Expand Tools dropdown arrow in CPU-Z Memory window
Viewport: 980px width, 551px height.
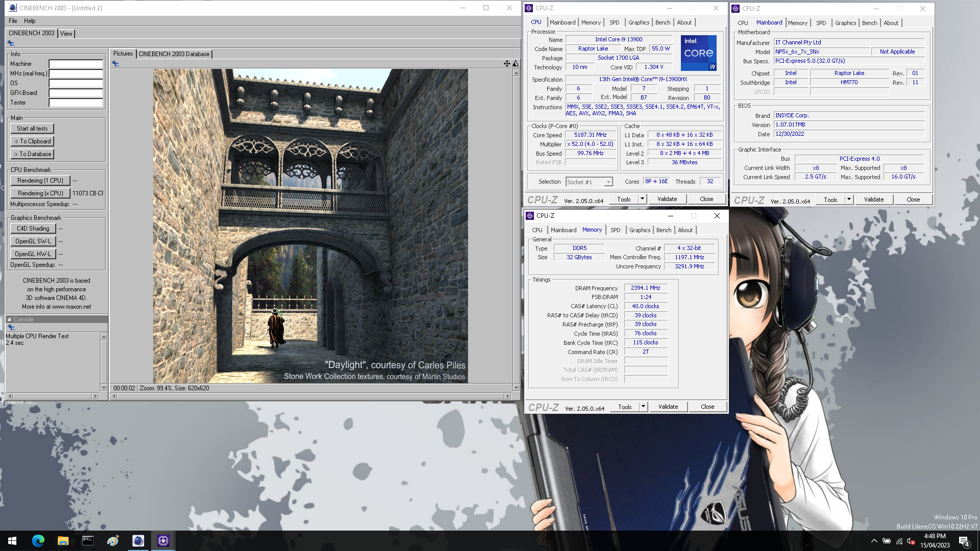[644, 407]
